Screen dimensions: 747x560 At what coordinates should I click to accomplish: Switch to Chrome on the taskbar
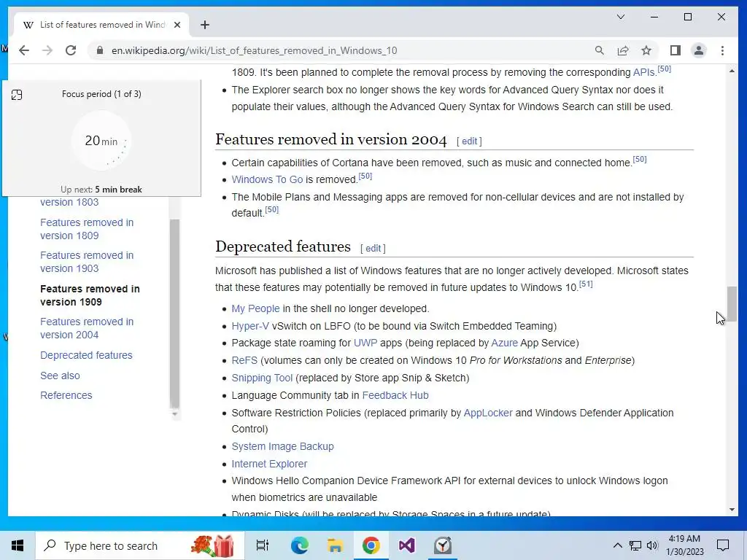[371, 545]
